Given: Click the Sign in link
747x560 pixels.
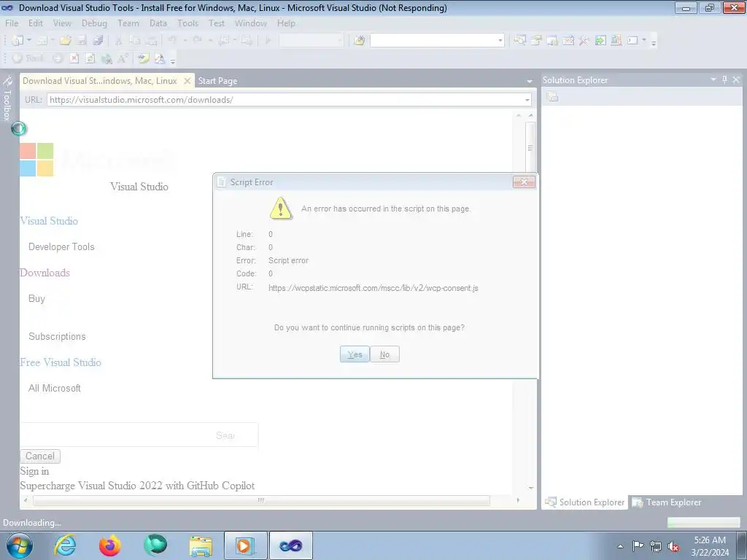Looking at the screenshot, I should [34, 471].
